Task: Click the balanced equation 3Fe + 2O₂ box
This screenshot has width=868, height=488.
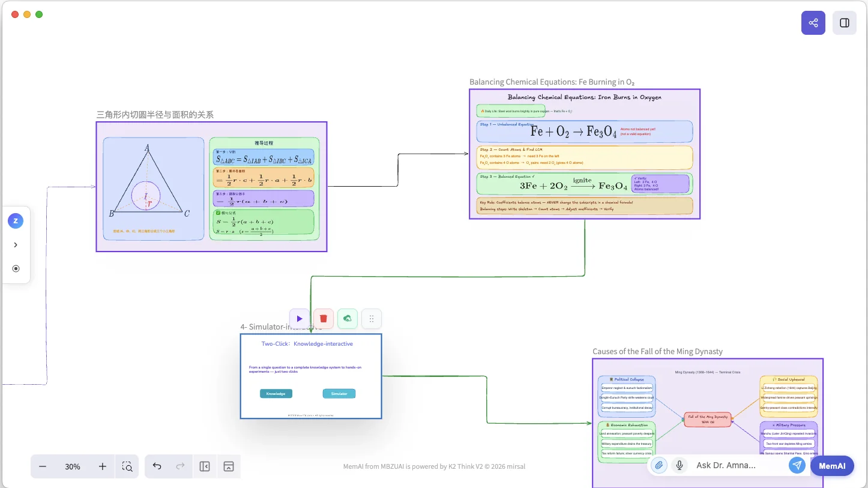Action: (584, 184)
